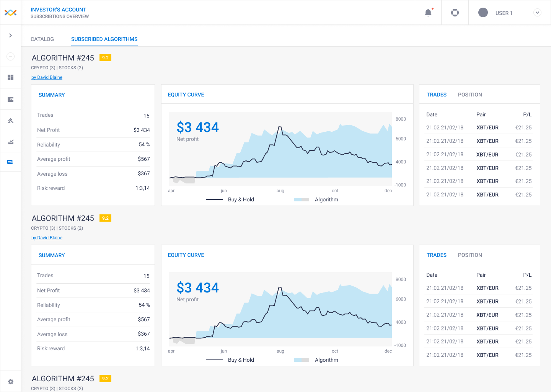Viewport: 551px width, 392px height.
Task: Select the SUBSCRIBED ALGORITHMS tab
Action: pyautogui.click(x=104, y=39)
